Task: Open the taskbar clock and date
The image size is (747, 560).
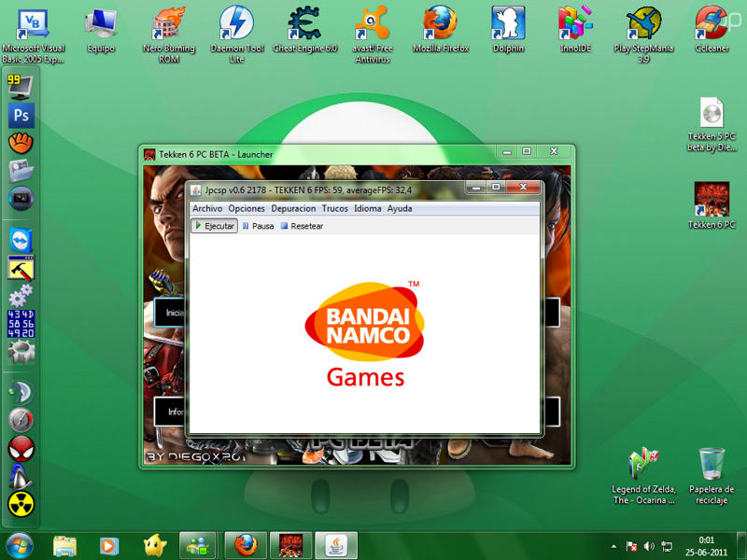Action: pos(707,546)
